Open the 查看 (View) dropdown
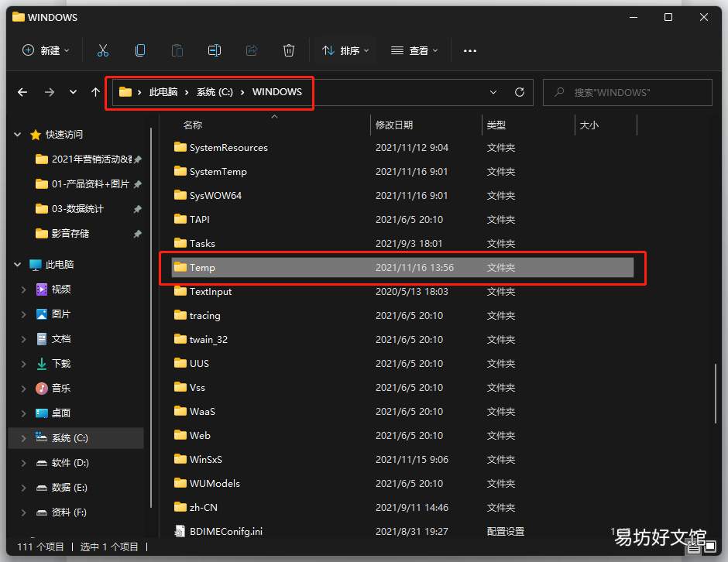 point(414,50)
